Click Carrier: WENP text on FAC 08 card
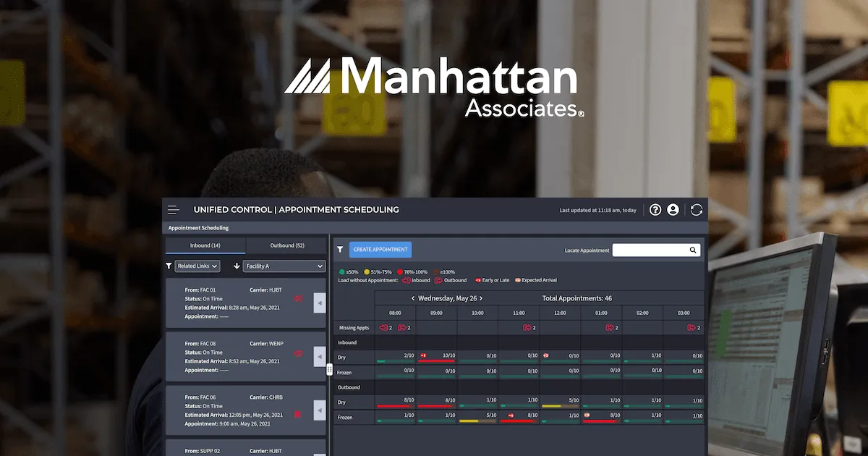This screenshot has height=456, width=868. [265, 344]
